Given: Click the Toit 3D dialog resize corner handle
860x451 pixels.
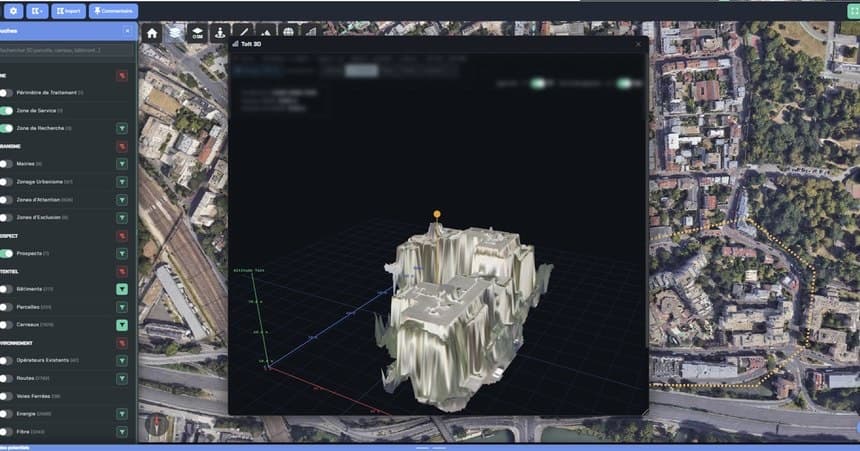Looking at the screenshot, I should coord(644,411).
